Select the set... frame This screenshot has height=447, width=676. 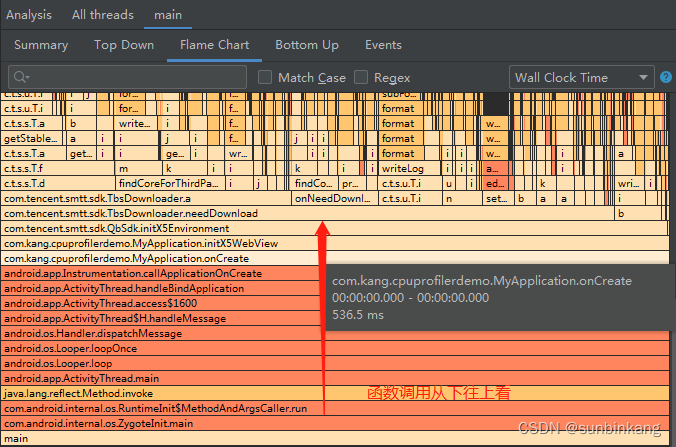pos(498,198)
